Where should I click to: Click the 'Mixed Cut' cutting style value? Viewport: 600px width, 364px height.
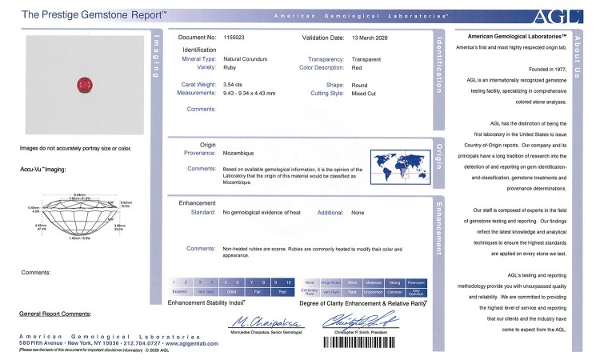coord(363,94)
